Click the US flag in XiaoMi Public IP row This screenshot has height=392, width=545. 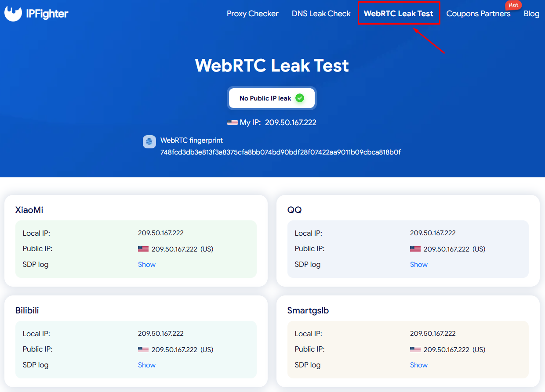(143, 249)
